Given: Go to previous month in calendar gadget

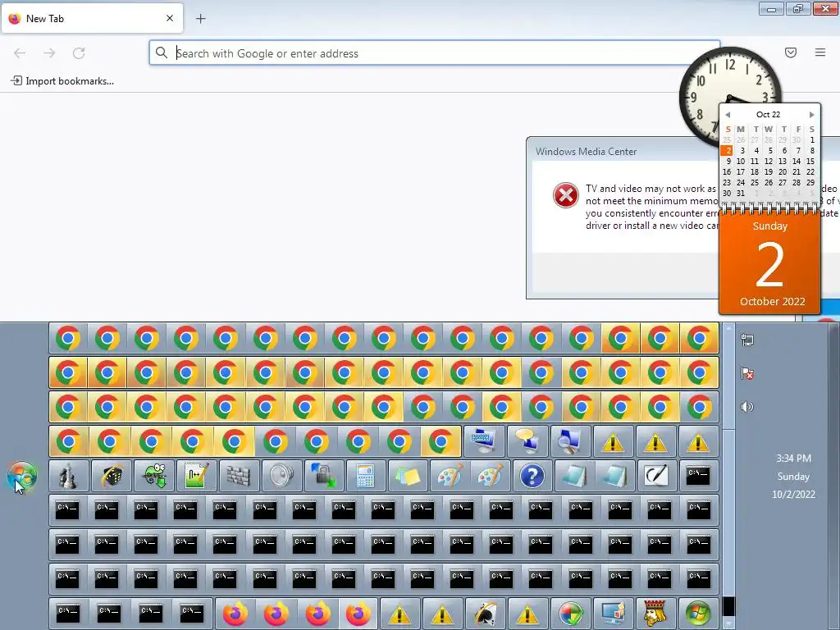Looking at the screenshot, I should pyautogui.click(x=728, y=115).
